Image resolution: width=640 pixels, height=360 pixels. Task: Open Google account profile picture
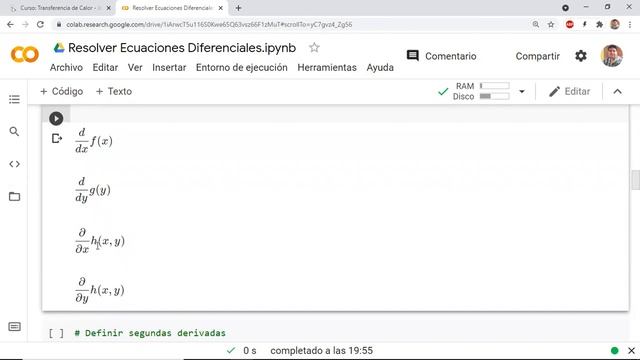pyautogui.click(x=612, y=56)
